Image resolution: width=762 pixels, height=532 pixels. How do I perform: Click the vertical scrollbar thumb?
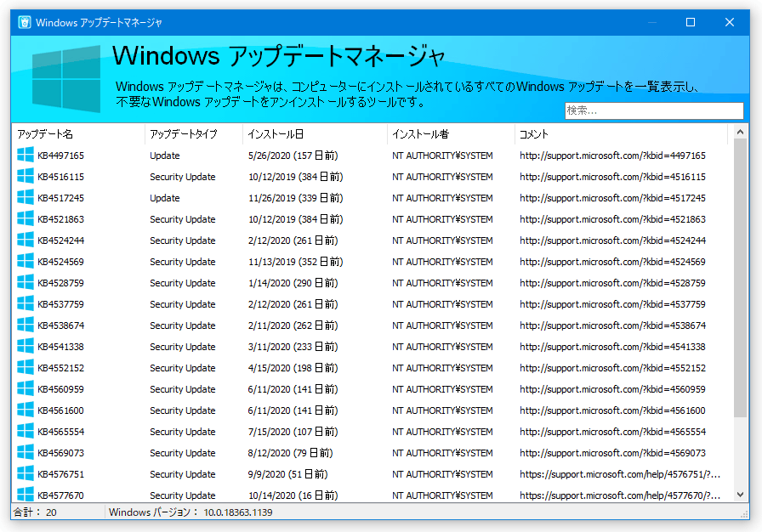tap(740, 278)
